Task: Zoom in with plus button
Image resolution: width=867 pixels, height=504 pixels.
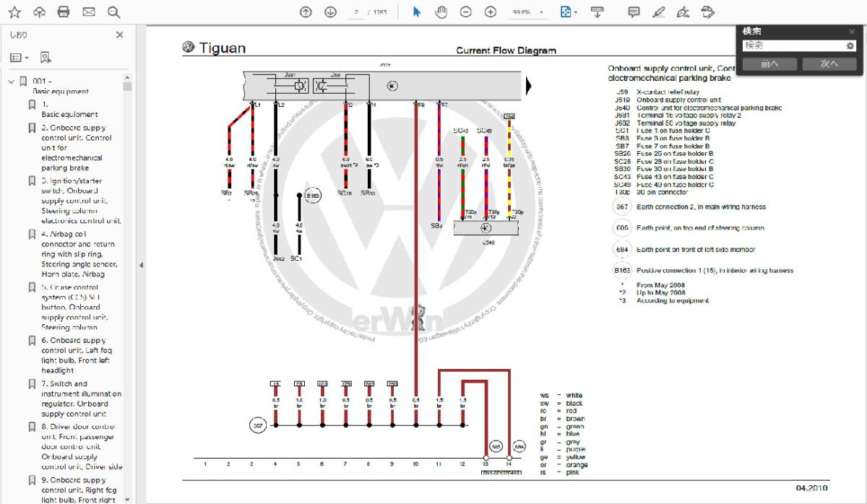Action: pyautogui.click(x=491, y=12)
